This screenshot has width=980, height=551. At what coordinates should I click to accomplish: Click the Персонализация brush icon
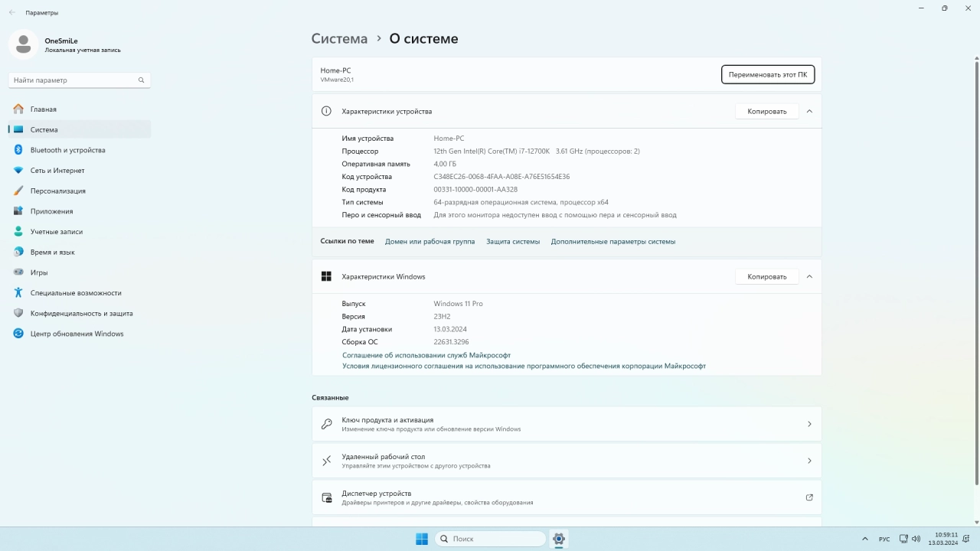(x=18, y=191)
